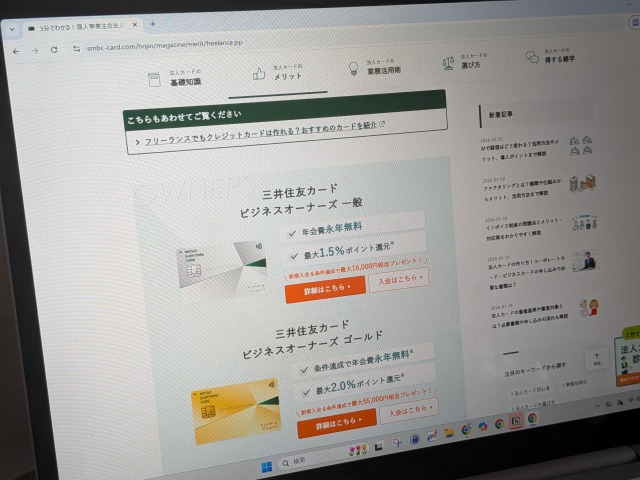
Task: Open the 法人カードの審査基準 article link
Action: pyautogui.click(x=529, y=317)
